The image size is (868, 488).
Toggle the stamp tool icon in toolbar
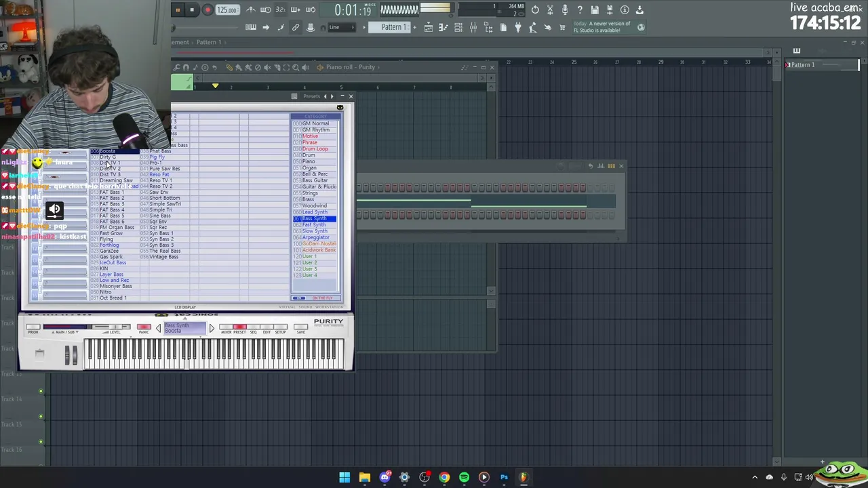pyautogui.click(x=311, y=28)
